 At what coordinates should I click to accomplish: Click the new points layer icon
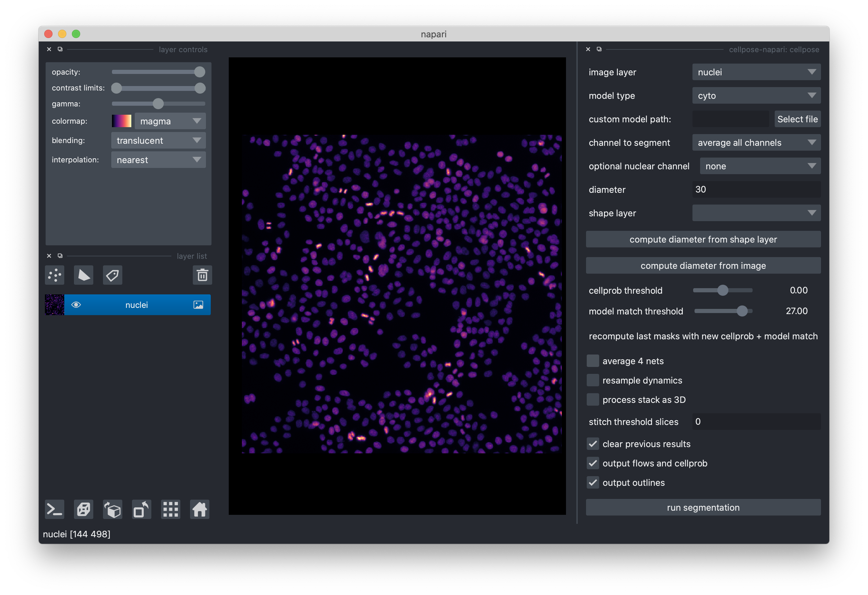[x=55, y=275]
